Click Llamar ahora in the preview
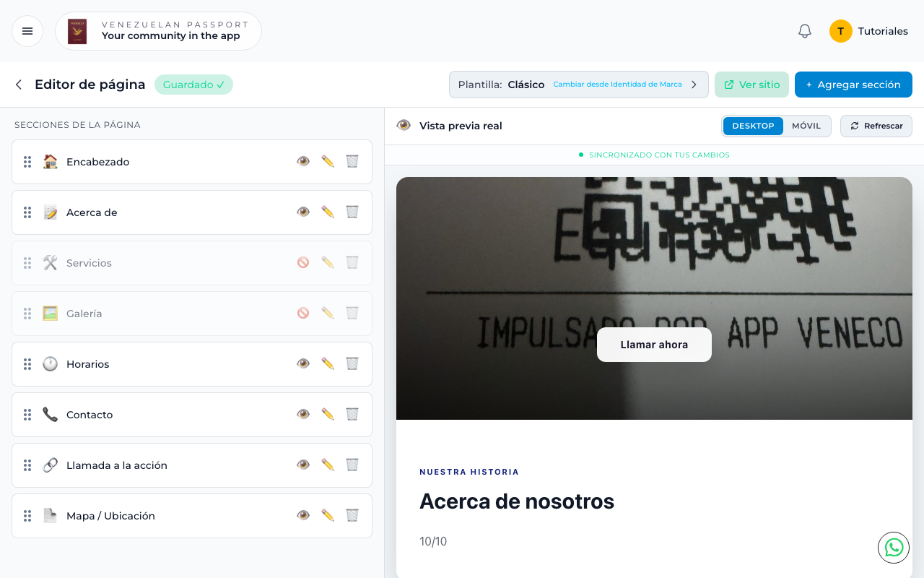This screenshot has height=578, width=924. tap(654, 345)
